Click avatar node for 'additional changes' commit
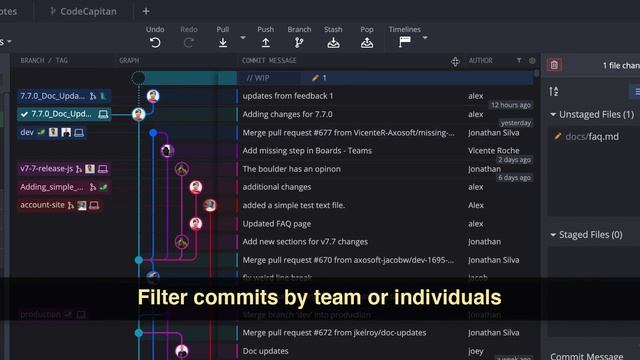The image size is (640, 360). tap(196, 187)
